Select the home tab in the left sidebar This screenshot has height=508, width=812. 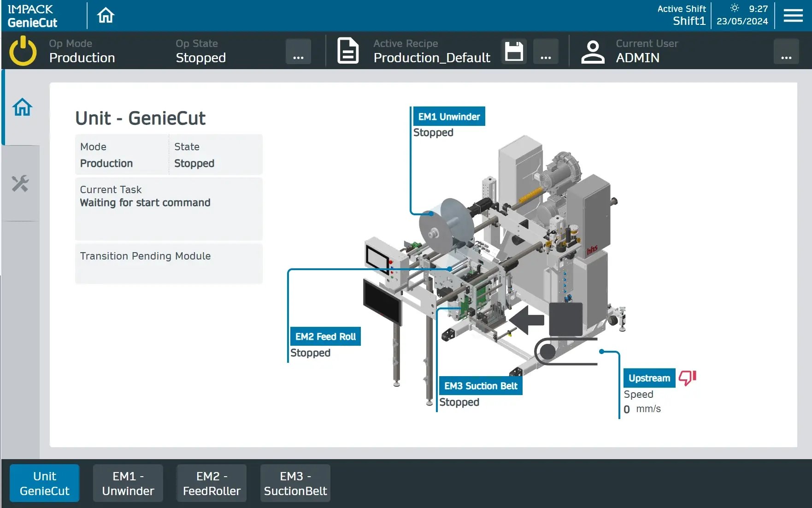click(21, 106)
